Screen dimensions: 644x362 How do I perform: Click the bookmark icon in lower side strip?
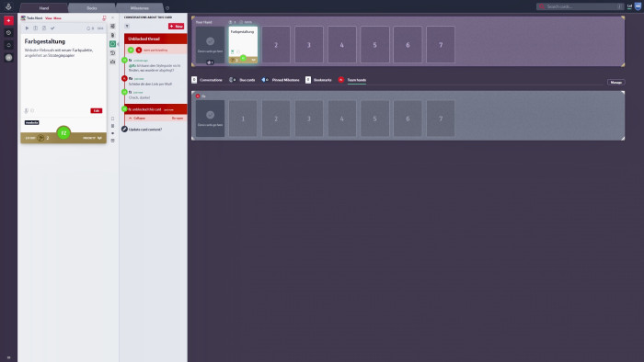112,119
